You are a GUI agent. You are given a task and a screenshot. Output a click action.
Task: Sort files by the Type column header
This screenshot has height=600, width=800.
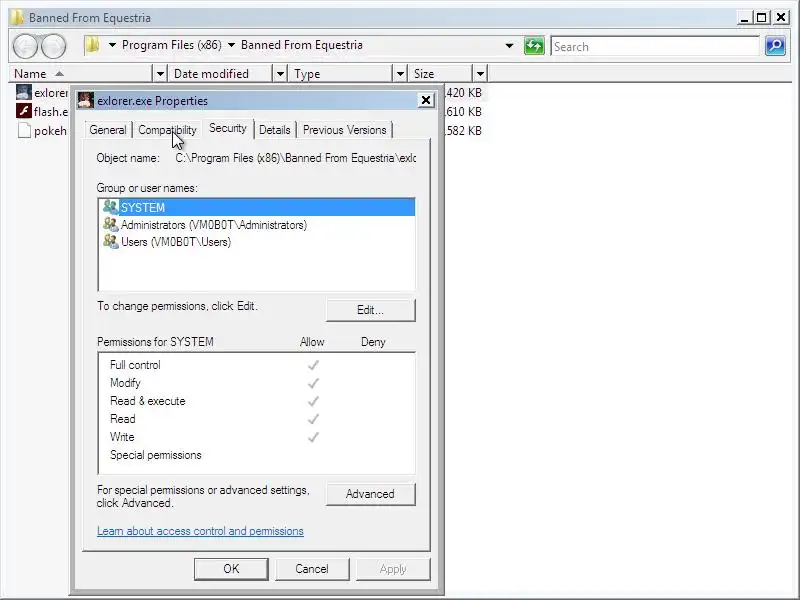(341, 74)
